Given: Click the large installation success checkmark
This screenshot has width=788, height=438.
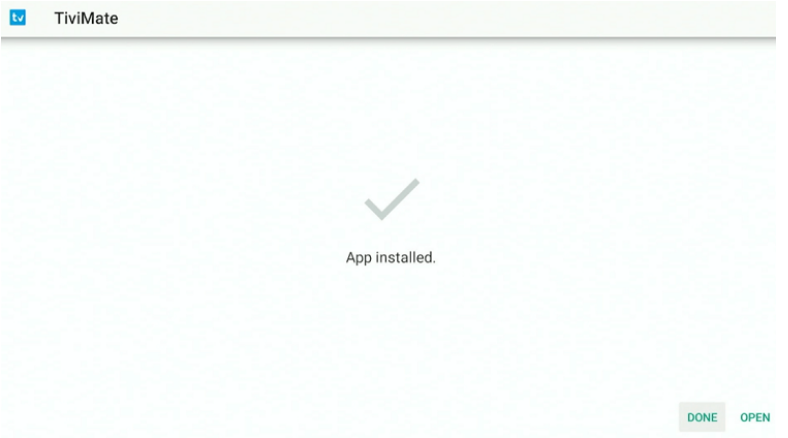Looking at the screenshot, I should 392,199.
